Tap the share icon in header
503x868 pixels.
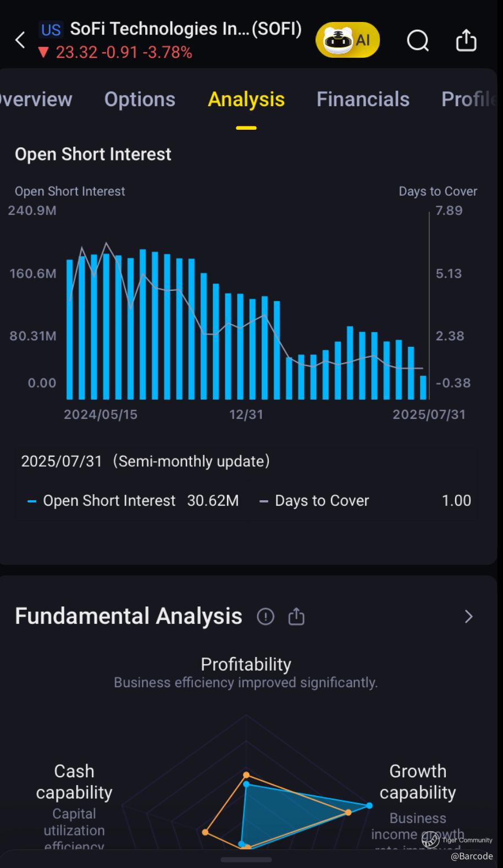click(x=466, y=40)
